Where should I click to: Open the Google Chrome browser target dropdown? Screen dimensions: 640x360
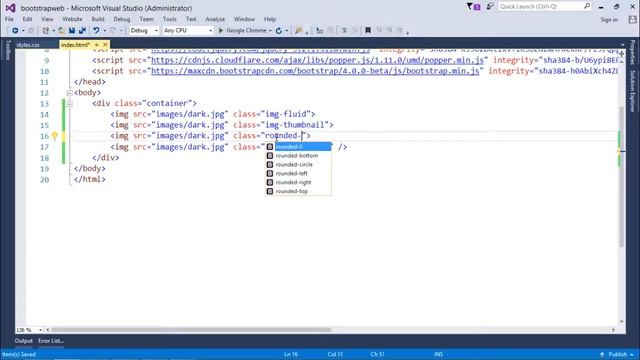[x=270, y=31]
